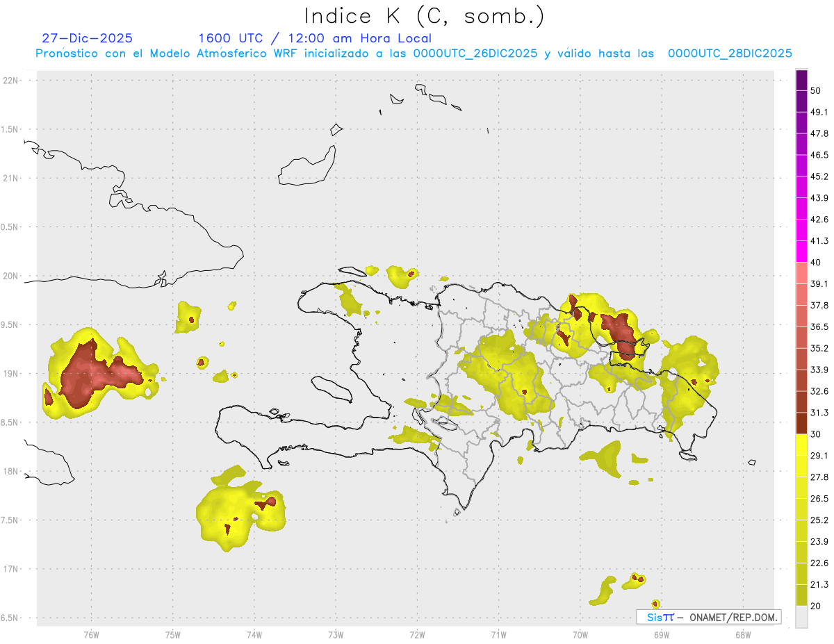Click the '0000UTC_28DIC2025' valid-until time text
Image resolution: width=834 pixels, height=644 pixels.
[730, 53]
